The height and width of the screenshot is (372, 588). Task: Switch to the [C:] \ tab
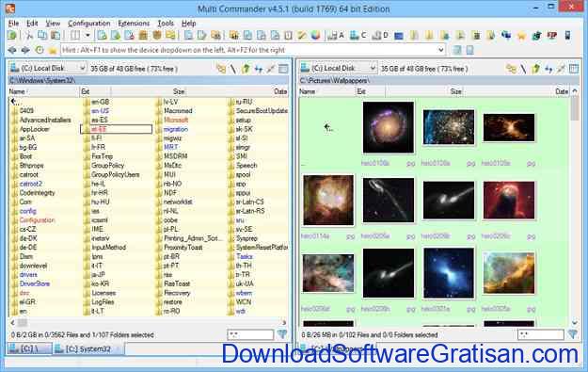(29, 348)
